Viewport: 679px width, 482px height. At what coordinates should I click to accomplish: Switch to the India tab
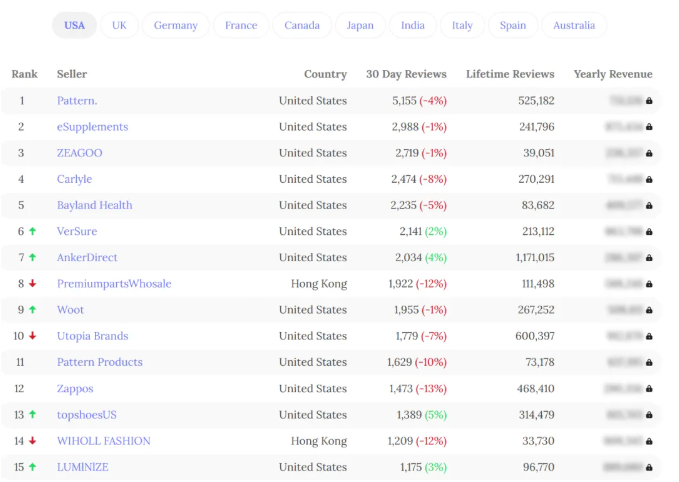pos(413,25)
